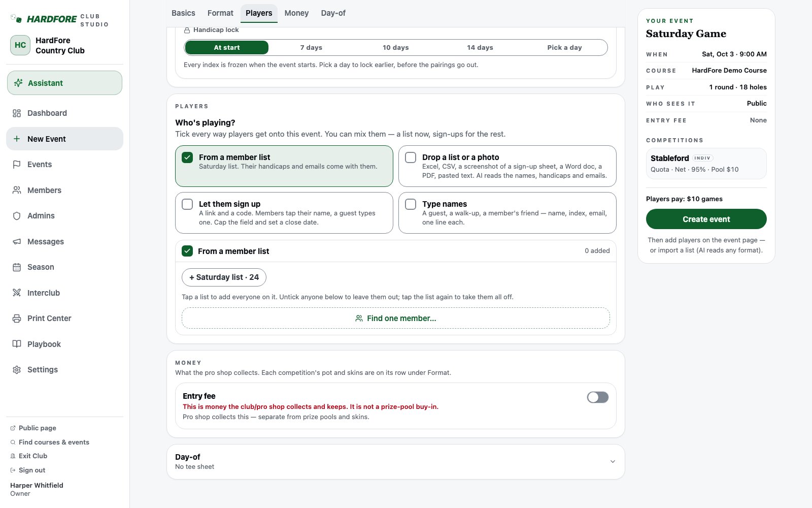Screen dimensions: 812x508
Task: Click the Dashboard grid icon
Action: pyautogui.click(x=17, y=113)
